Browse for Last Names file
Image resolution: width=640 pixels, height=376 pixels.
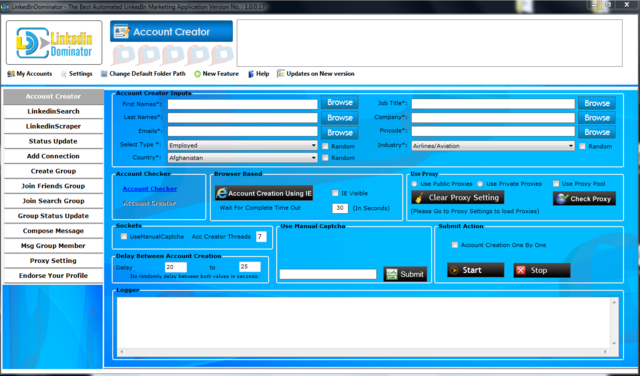pos(340,118)
